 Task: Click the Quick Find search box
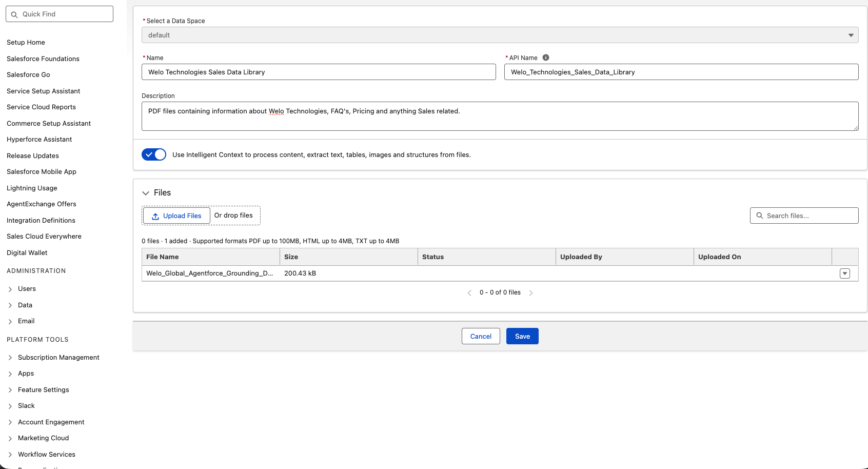coord(60,14)
